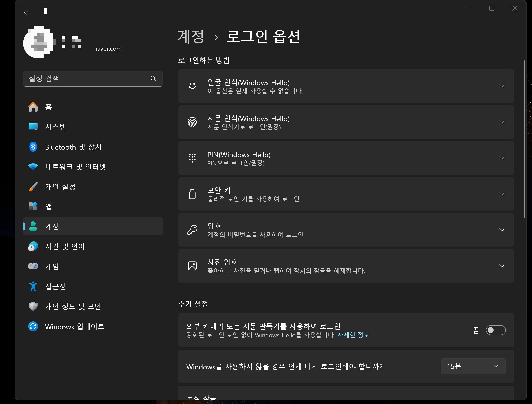Click the game controller icon
This screenshot has width=532, height=404.
tap(33, 266)
